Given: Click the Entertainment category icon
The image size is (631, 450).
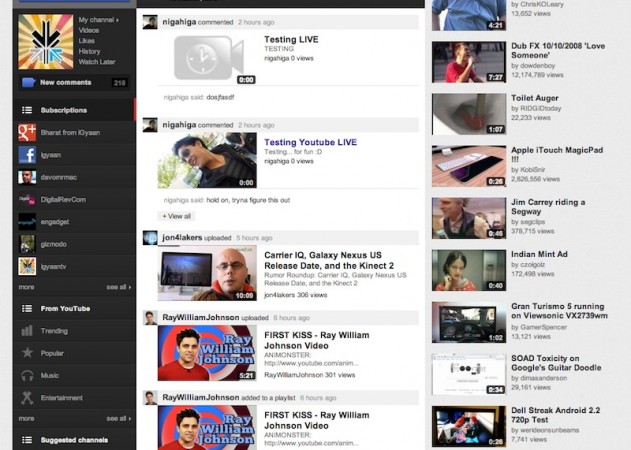Looking at the screenshot, I should coord(27,398).
